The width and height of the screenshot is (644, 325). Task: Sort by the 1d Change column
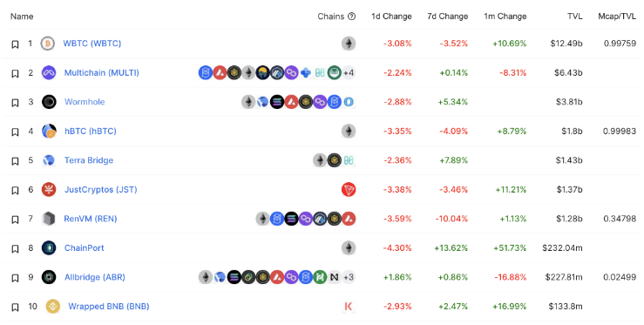point(391,17)
